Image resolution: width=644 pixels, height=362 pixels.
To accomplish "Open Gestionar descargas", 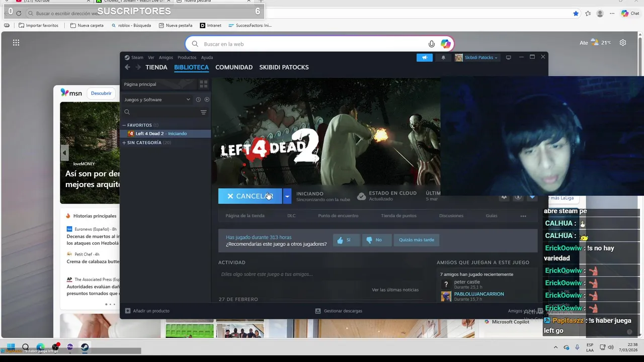I will click(x=339, y=311).
